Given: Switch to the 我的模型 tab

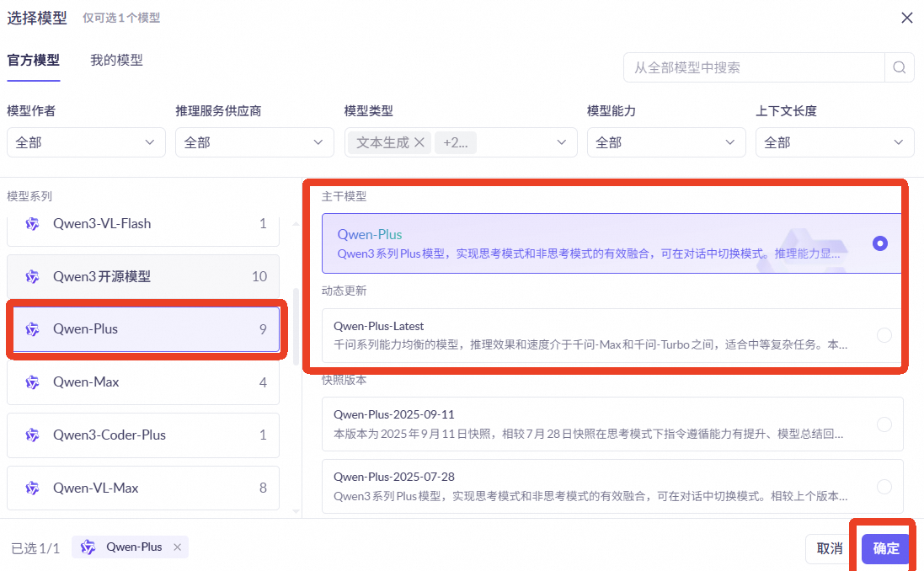Looking at the screenshot, I should (x=117, y=60).
